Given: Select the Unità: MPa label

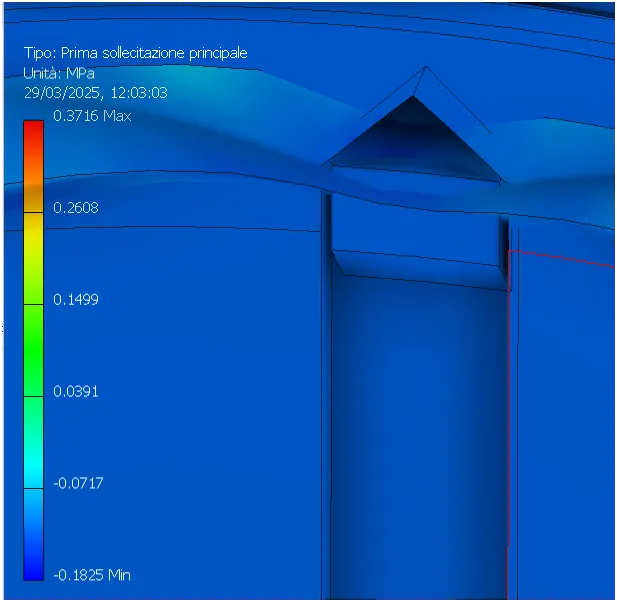Looking at the screenshot, I should click(x=59, y=73).
